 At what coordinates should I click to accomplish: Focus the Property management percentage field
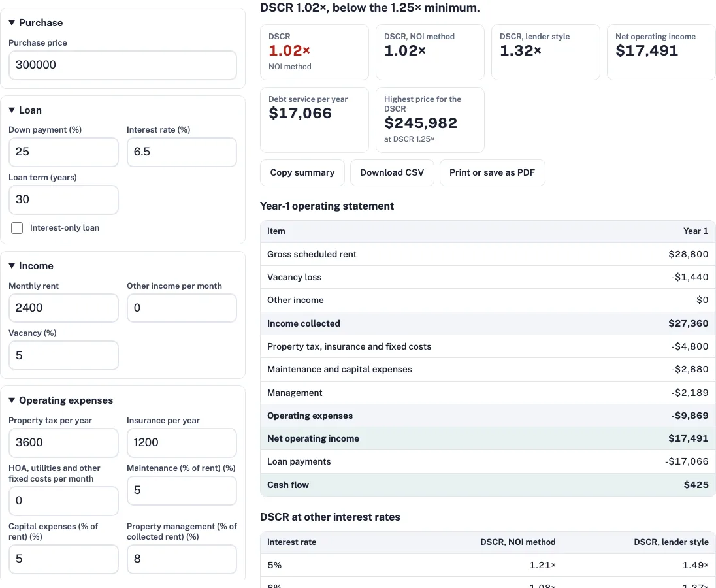(182, 559)
